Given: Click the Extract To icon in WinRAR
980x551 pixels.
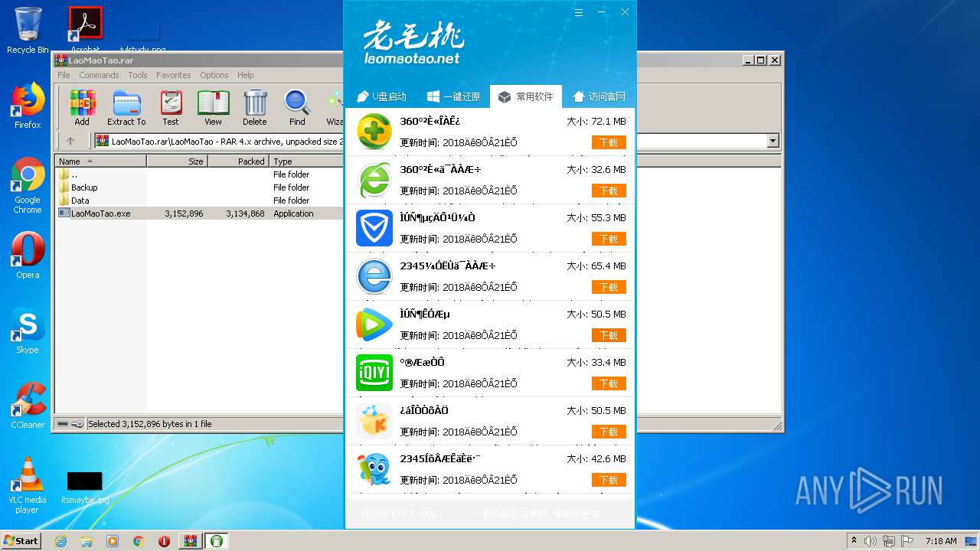Looking at the screenshot, I should [126, 107].
